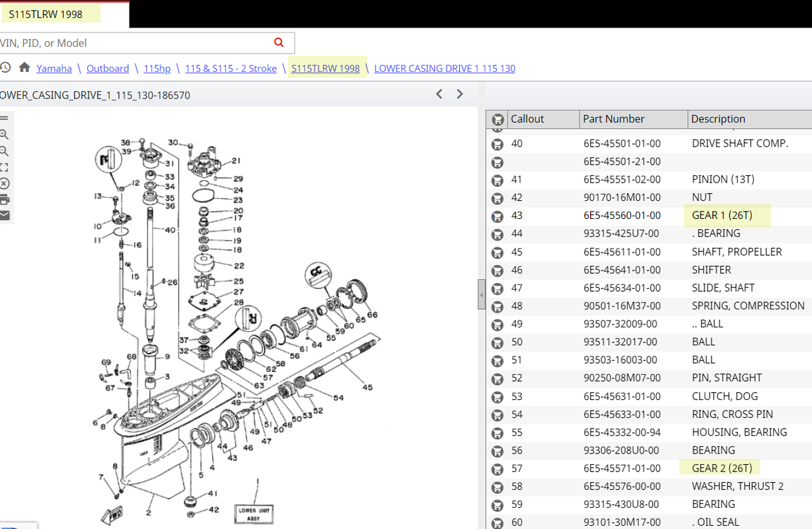Click the red search magnifier icon

coord(279,42)
